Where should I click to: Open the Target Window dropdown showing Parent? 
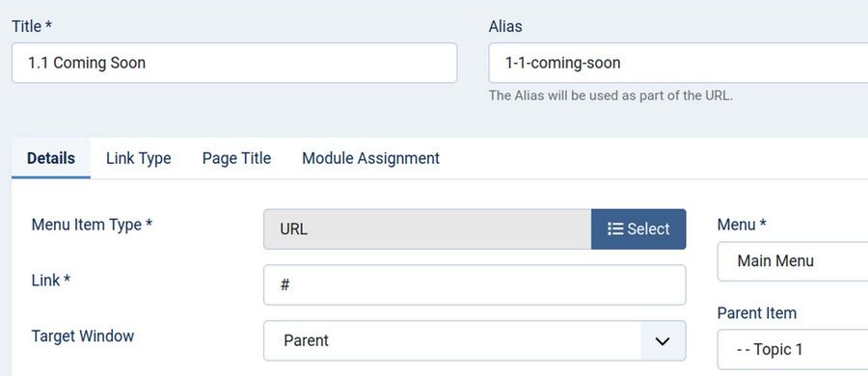click(475, 340)
